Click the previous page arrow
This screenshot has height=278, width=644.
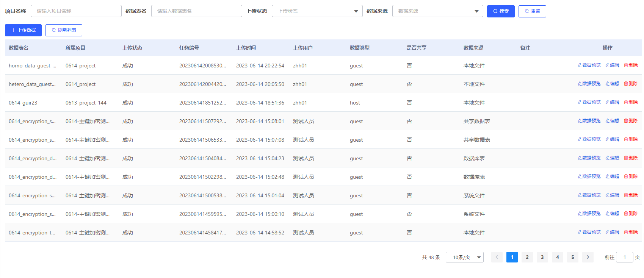tap(497, 257)
